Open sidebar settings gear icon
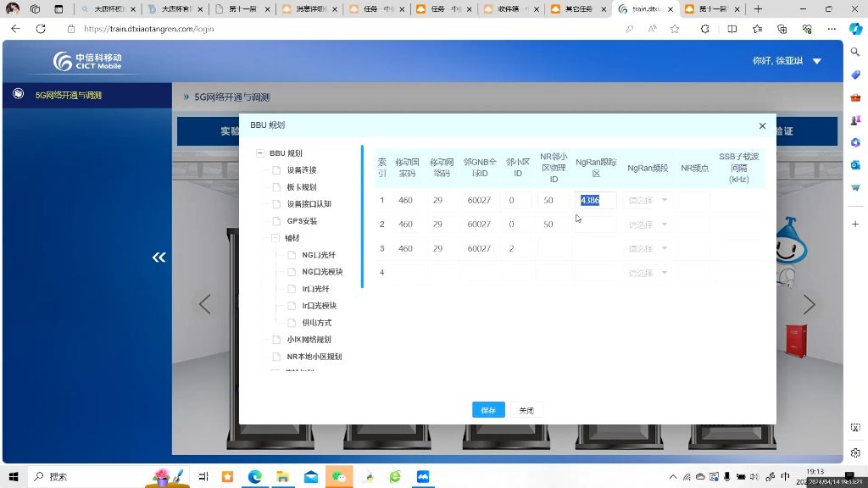The image size is (868, 488). click(855, 452)
